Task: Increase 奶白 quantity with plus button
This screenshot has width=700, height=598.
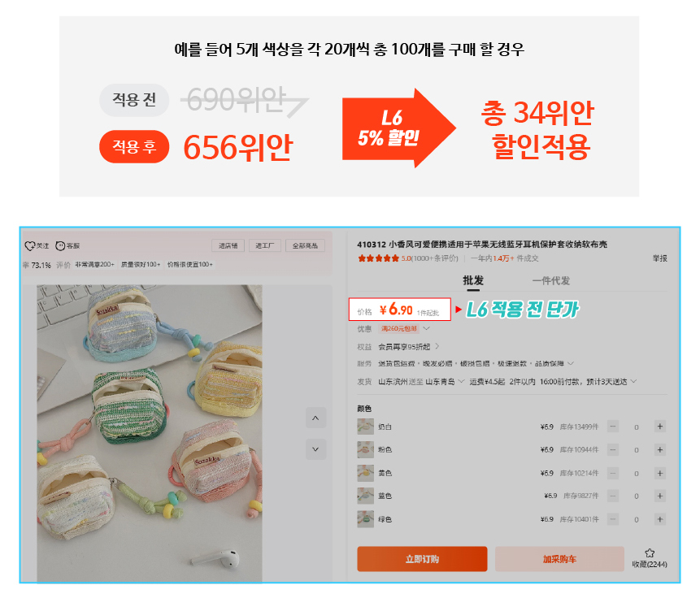Action: click(x=660, y=427)
